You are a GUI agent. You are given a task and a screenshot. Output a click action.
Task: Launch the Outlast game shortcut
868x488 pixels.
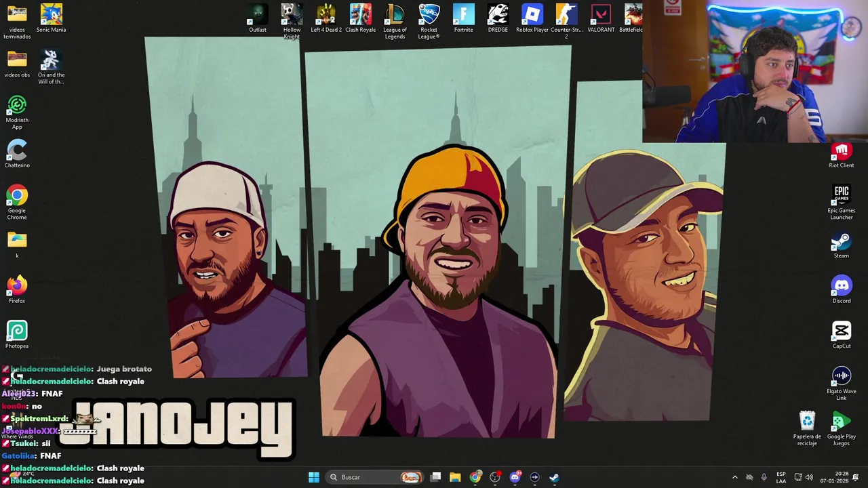click(258, 18)
